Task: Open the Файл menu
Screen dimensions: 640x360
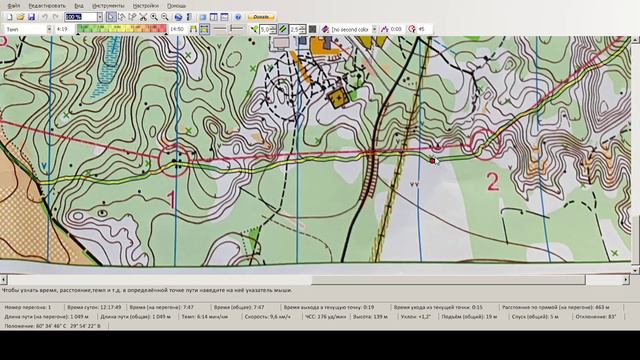Action: coord(13,6)
